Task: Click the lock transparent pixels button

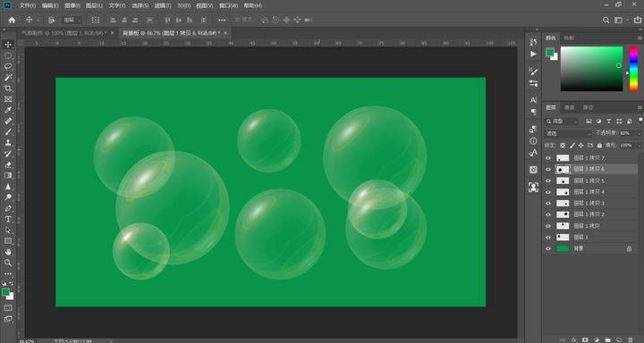Action: [563, 146]
